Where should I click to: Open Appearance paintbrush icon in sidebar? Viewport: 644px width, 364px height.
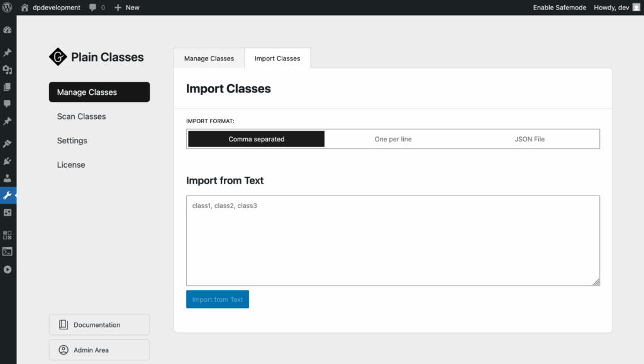point(8,143)
